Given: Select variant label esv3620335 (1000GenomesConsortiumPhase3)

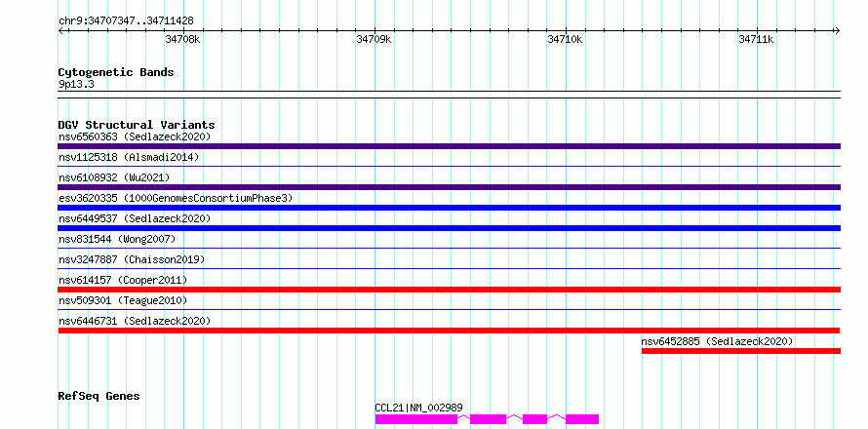Looking at the screenshot, I should point(176,198).
